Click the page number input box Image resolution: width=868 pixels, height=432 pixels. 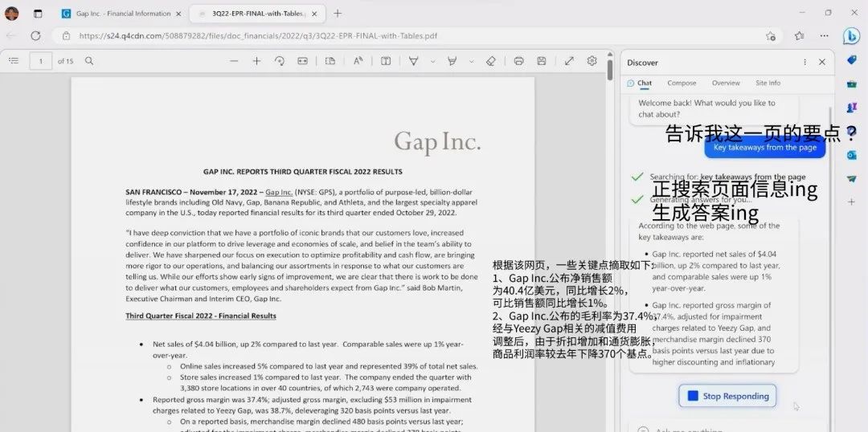point(41,61)
